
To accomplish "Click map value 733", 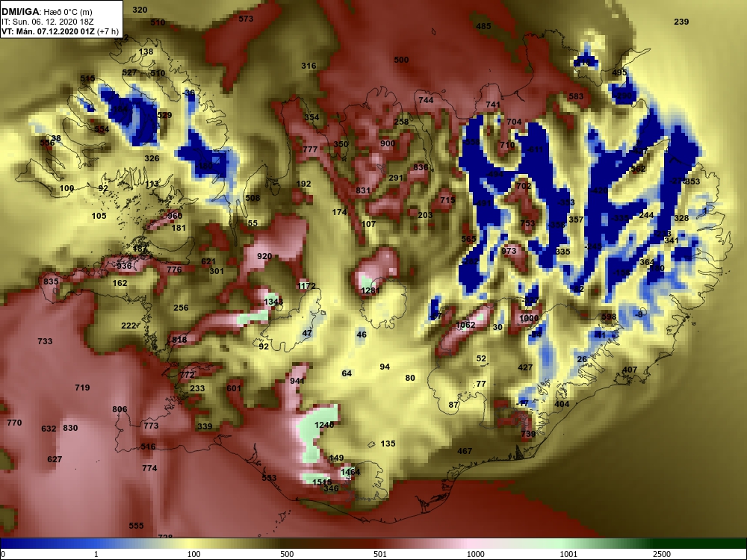I will pos(45,341).
